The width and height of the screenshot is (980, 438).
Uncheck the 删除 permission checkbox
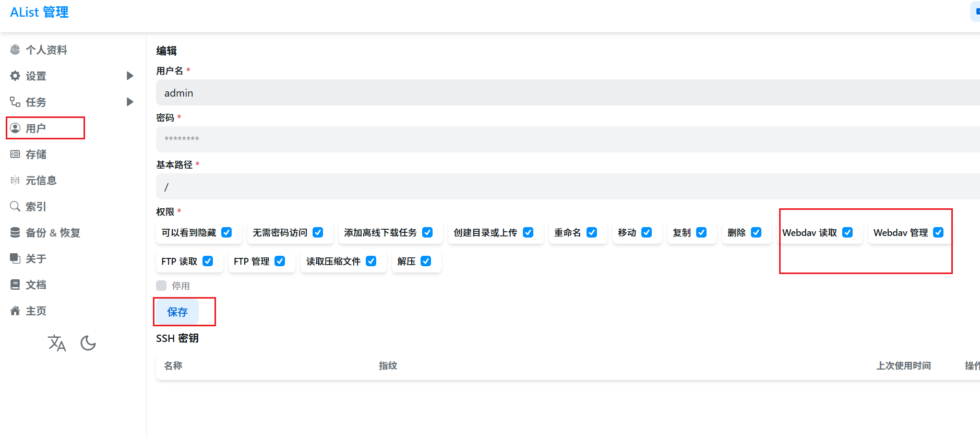click(x=756, y=232)
